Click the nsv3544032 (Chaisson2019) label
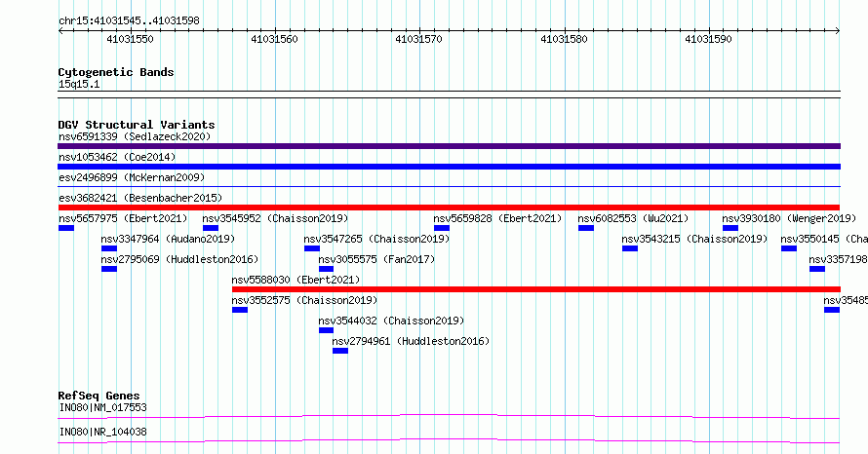 click(391, 321)
